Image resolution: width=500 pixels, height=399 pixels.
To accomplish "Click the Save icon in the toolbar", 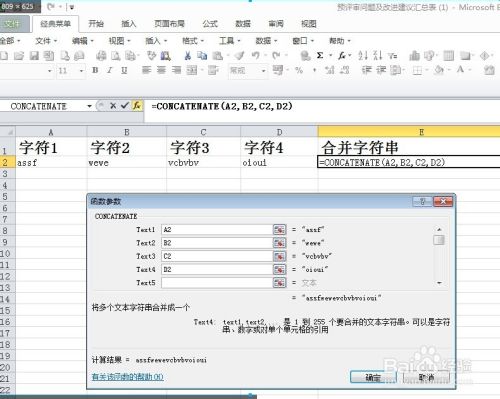I will (34, 56).
